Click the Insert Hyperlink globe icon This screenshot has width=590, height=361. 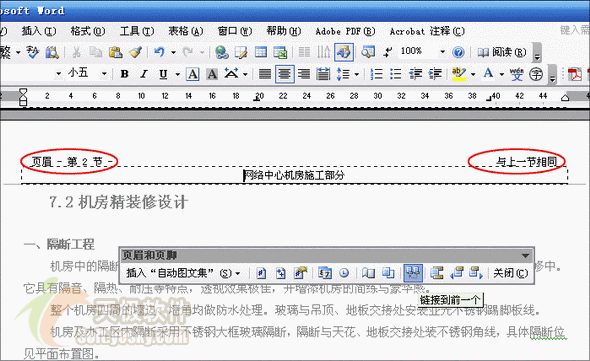coord(222,52)
